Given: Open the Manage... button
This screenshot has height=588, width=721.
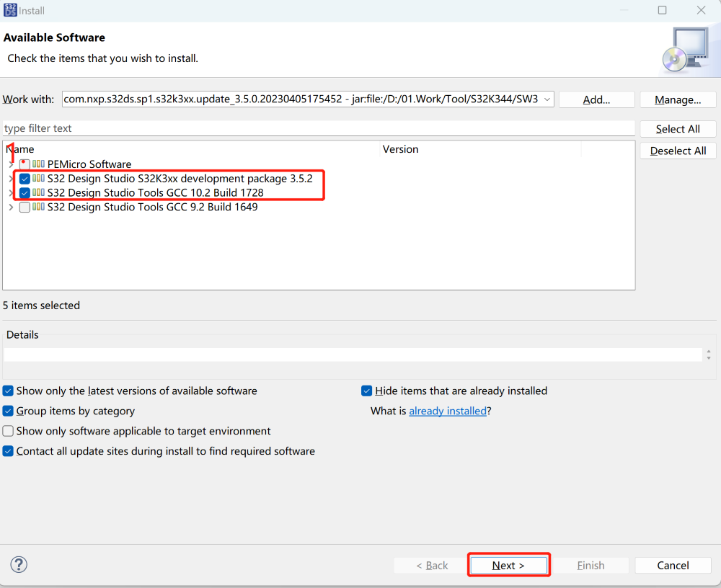Looking at the screenshot, I should click(678, 99).
